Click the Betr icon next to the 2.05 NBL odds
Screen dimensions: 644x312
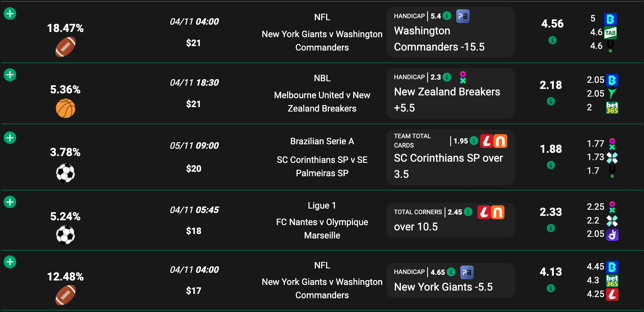point(613,80)
